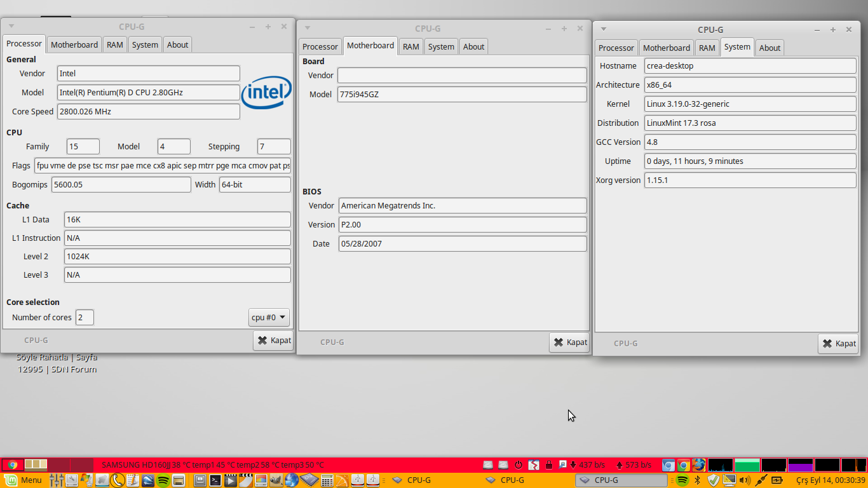Click the green system monitor graph
The width and height of the screenshot is (868, 488).
tap(747, 465)
